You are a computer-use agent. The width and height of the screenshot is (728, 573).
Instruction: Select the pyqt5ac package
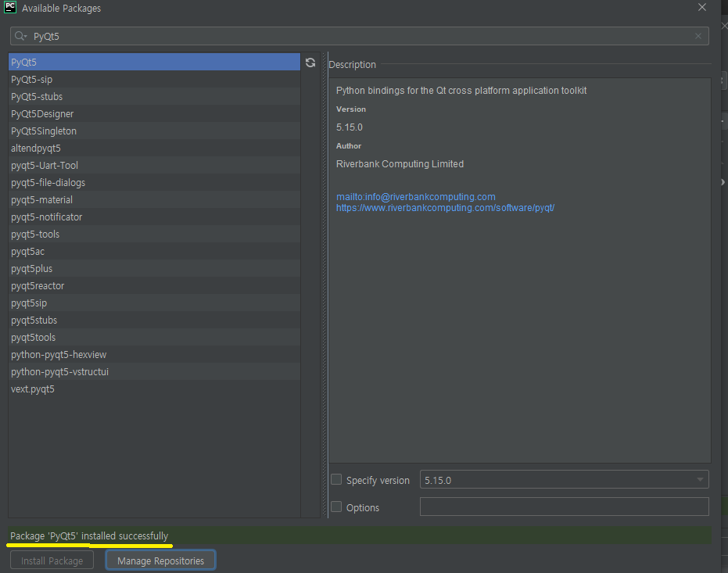(154, 251)
